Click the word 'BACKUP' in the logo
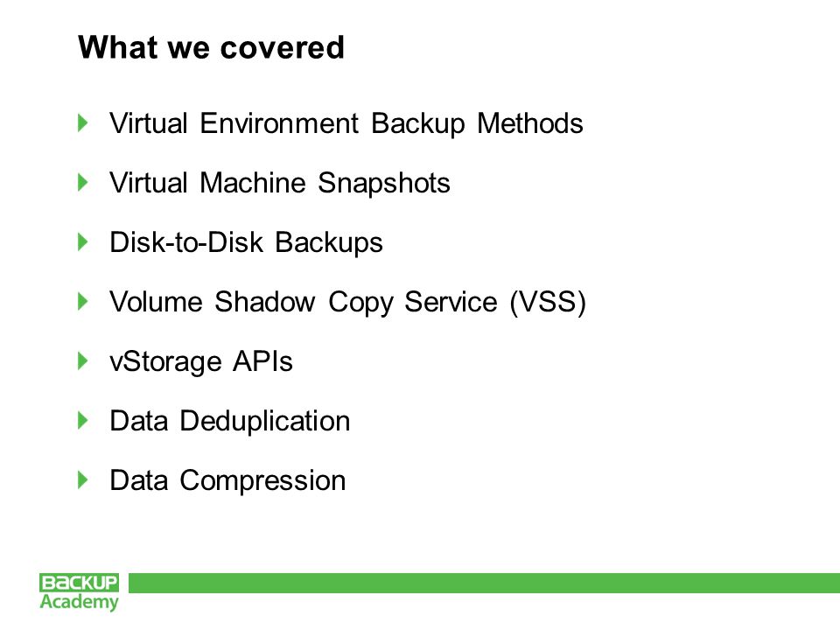 (x=79, y=583)
